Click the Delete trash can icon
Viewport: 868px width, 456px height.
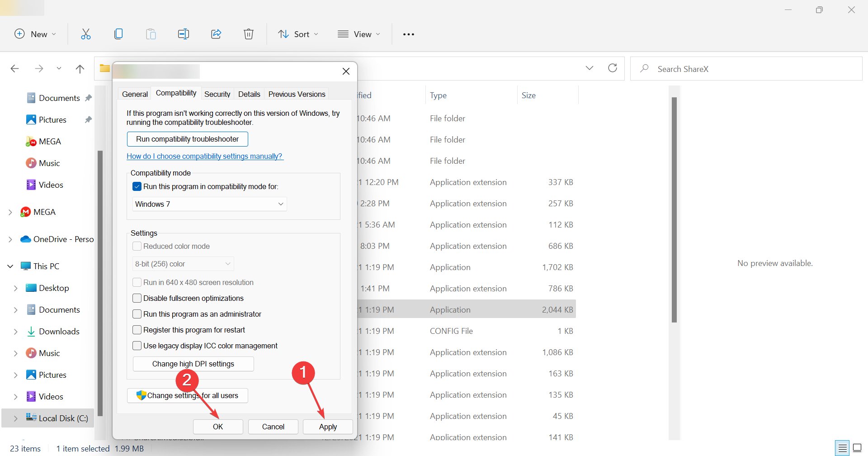249,34
